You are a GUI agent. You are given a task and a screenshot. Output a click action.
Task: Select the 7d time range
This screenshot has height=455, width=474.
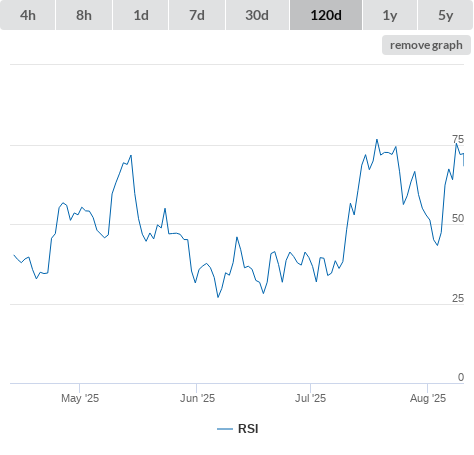click(x=197, y=15)
